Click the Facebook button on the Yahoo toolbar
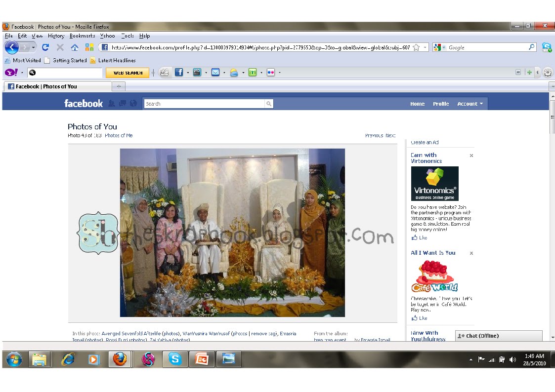Image resolution: width=555 pixels, height=392 pixels. [179, 73]
